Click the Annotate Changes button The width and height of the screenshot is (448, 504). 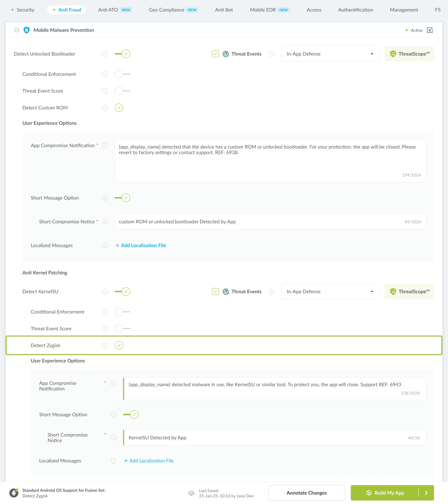pos(306,493)
